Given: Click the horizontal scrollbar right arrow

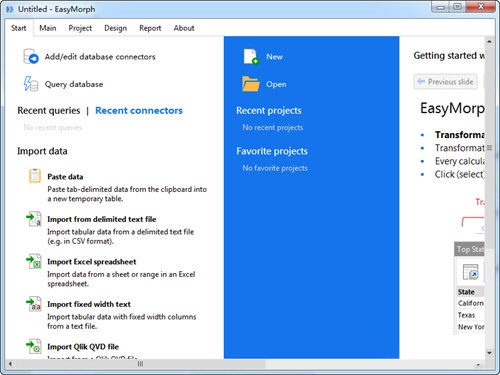Looking at the screenshot, I should [478, 365].
